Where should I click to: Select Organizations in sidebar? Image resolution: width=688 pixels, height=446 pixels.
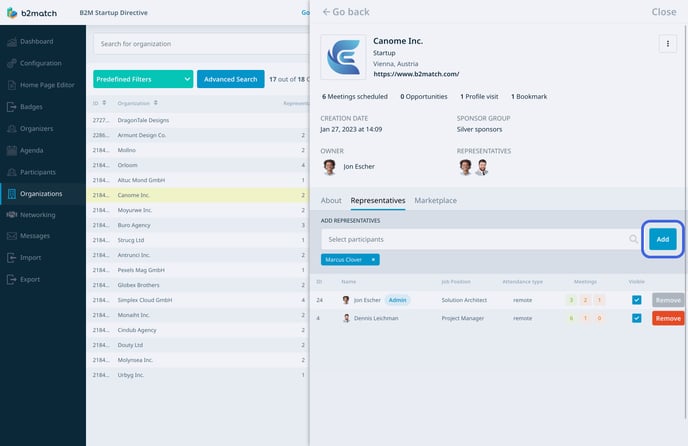(x=41, y=194)
